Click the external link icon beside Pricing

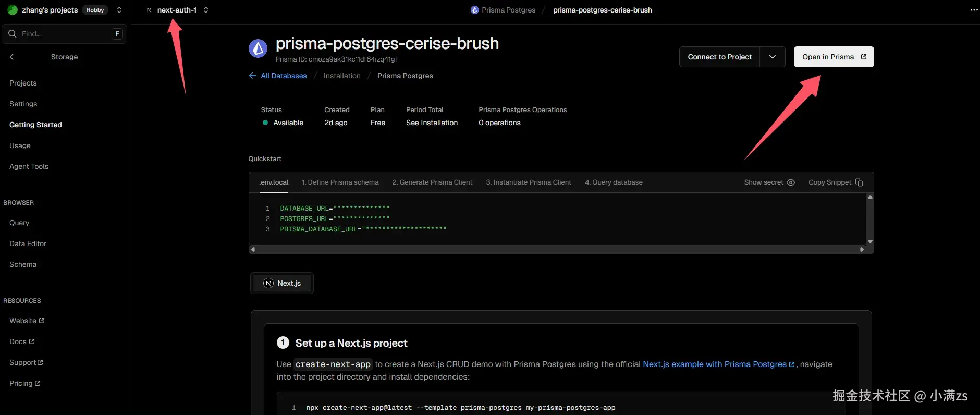[38, 383]
